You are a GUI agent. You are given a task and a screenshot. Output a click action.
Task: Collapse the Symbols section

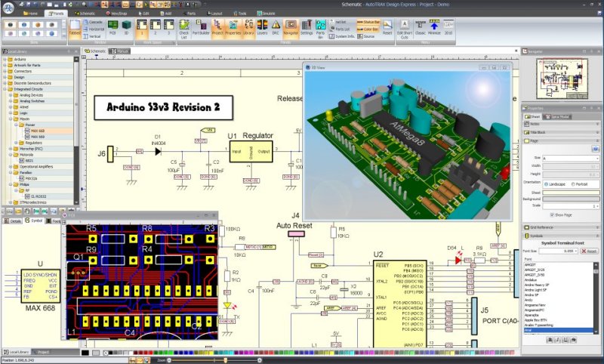561,236
